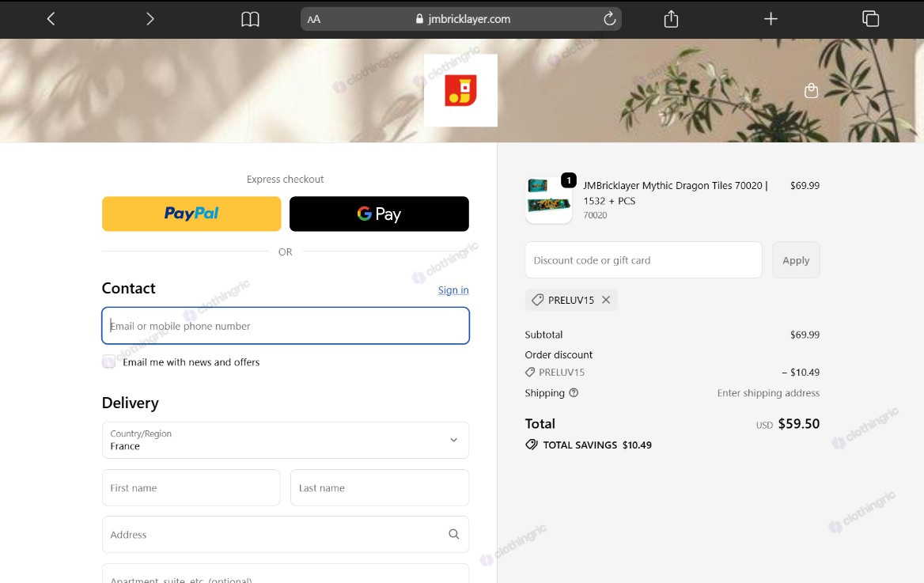Click the Contact section heading

(128, 288)
